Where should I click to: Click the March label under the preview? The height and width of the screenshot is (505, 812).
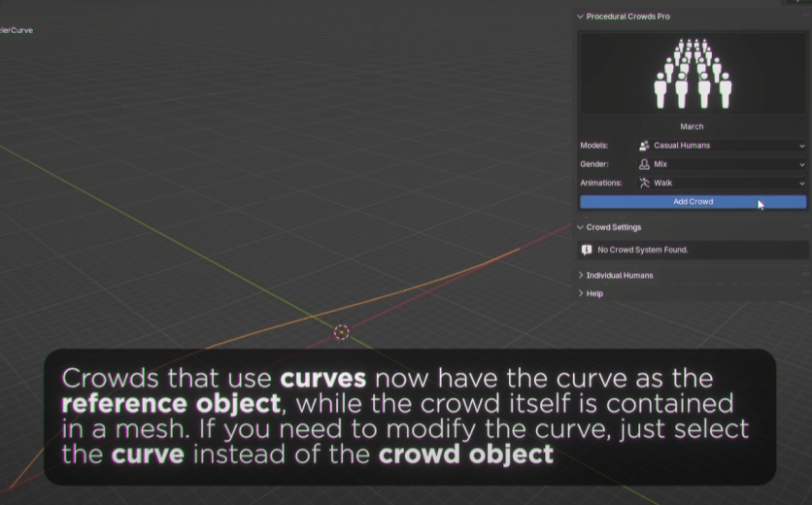[692, 126]
